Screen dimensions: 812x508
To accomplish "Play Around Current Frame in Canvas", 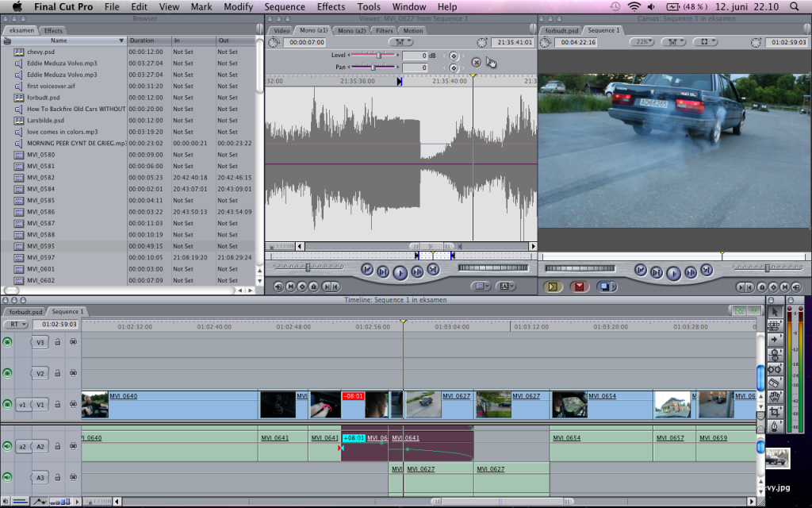I will pos(691,272).
